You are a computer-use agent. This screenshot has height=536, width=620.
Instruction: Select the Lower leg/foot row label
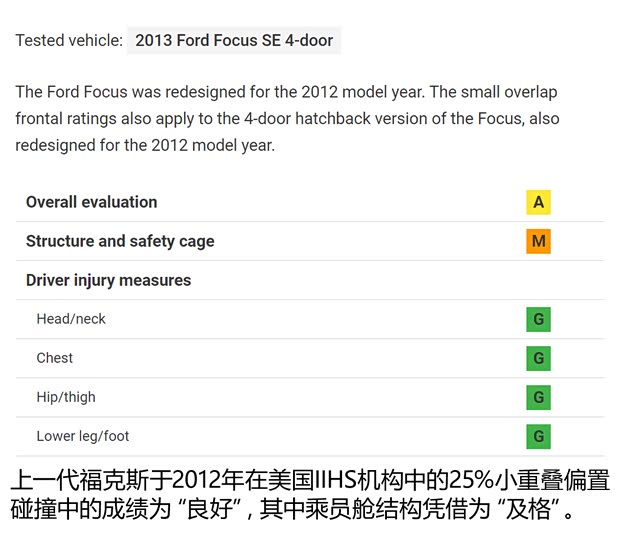(83, 436)
